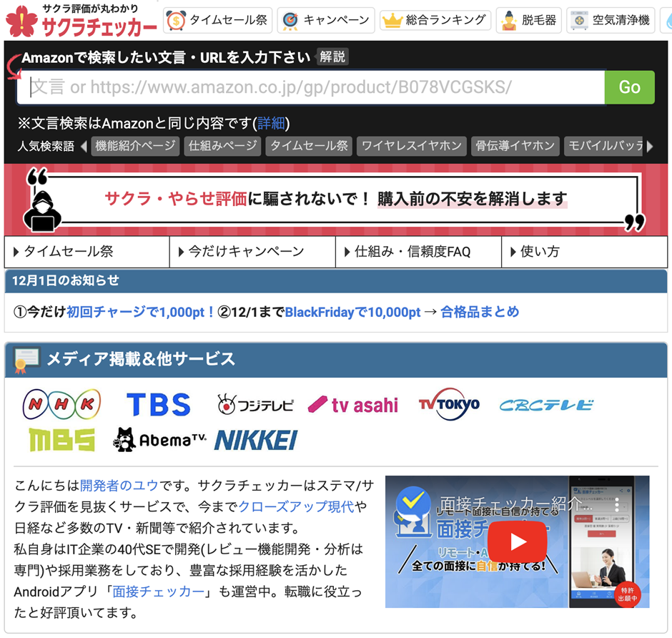Open the 今だけキャンペーン menu item
Screen dimensions: 672x638
[252, 252]
